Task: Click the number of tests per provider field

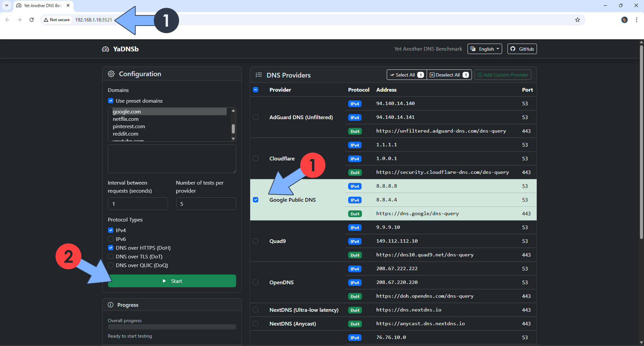Action: pyautogui.click(x=206, y=204)
